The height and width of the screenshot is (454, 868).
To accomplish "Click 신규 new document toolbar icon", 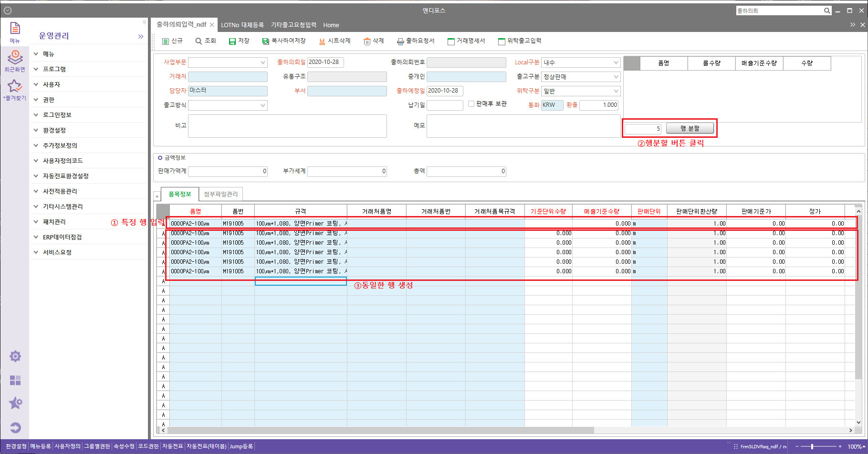I will tap(166, 41).
